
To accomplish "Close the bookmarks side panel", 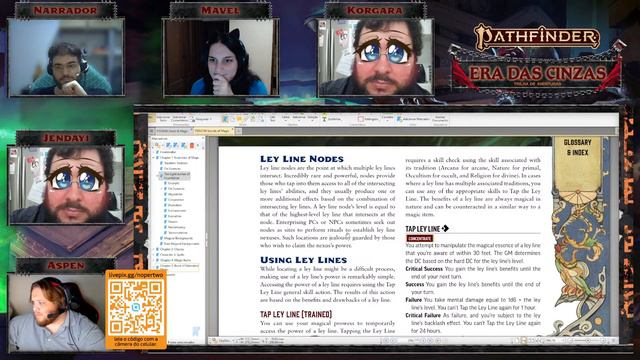I will click(x=202, y=138).
